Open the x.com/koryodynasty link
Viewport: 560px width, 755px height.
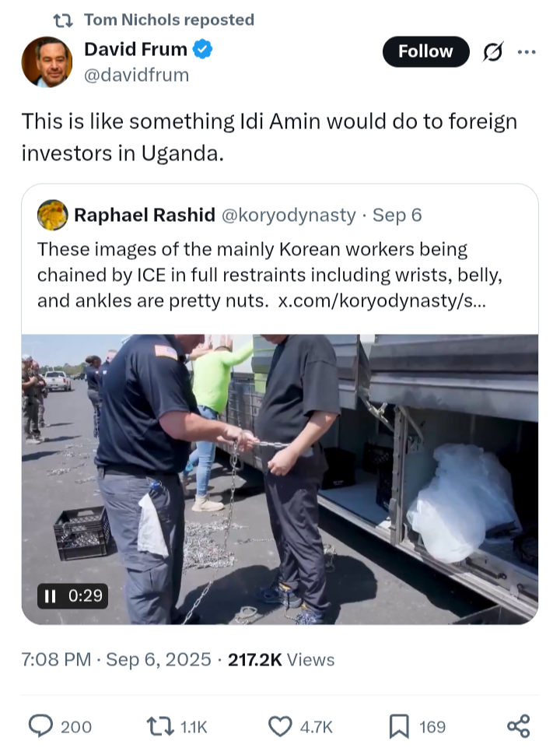tap(381, 300)
